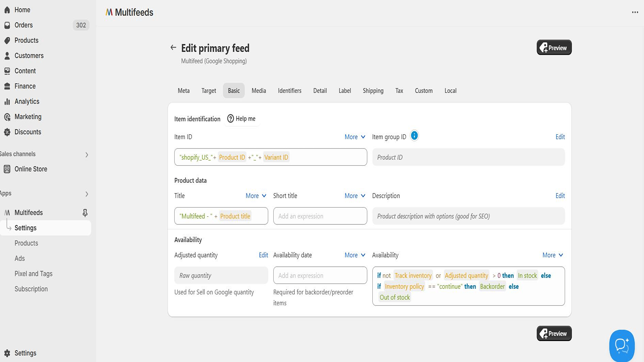Click the Availability rule expression box
Viewport: 644px width, 362px height.
[469, 286]
